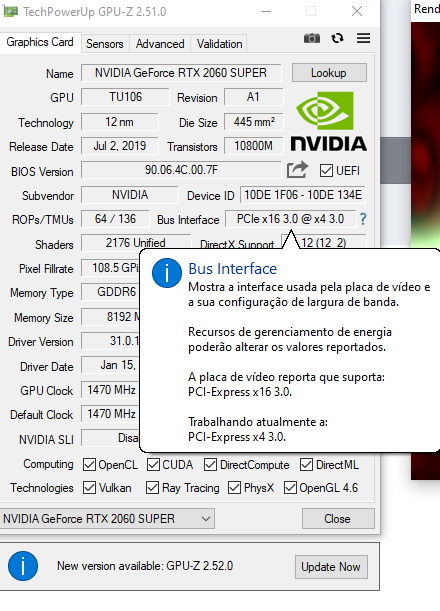Screen dimensions: 440x611
Task: Click the Transistors field 10800M
Action: (253, 146)
